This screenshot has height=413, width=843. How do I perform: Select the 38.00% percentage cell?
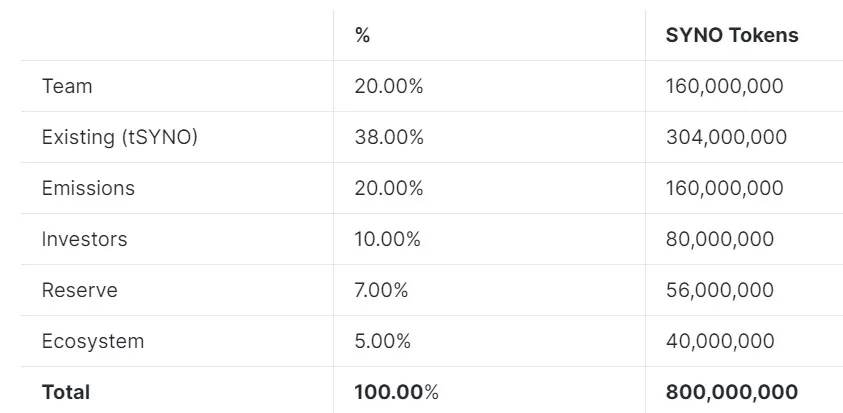[389, 137]
